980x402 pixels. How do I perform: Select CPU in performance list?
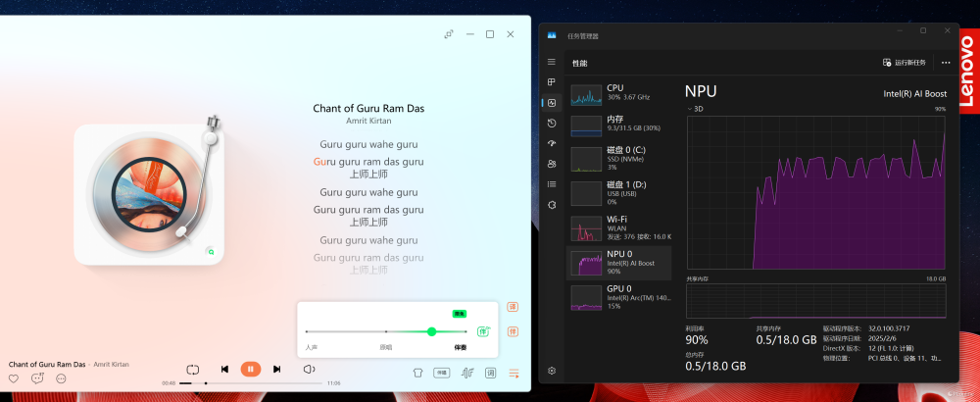[x=618, y=93]
